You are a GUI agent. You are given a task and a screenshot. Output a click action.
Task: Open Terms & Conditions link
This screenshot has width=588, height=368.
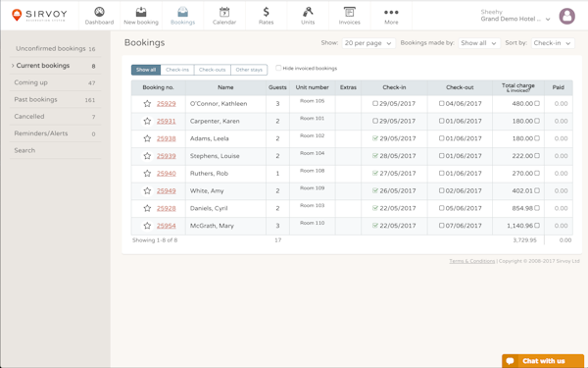[472, 261]
